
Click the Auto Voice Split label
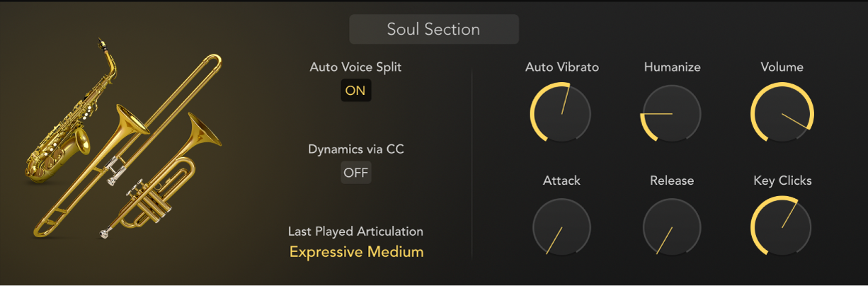point(355,67)
